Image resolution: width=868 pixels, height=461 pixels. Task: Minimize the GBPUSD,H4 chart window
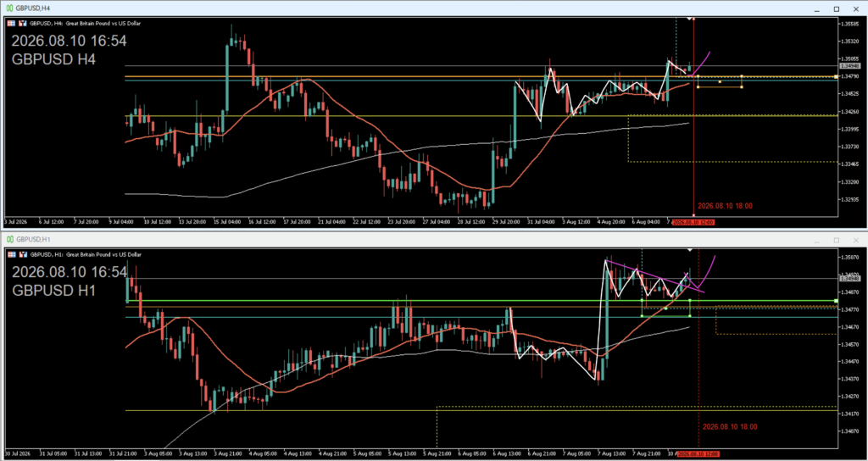click(x=816, y=8)
